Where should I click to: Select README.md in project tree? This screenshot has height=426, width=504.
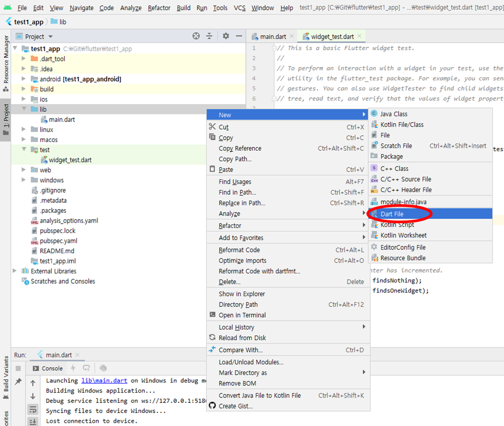pyautogui.click(x=53, y=251)
